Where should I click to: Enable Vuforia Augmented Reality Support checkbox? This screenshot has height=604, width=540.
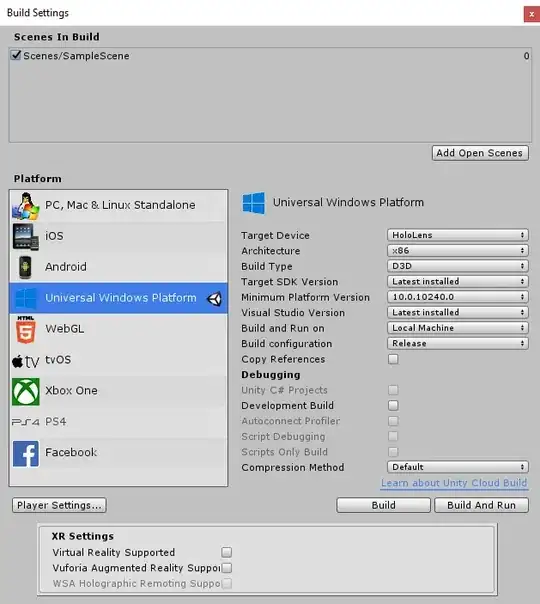coord(226,567)
